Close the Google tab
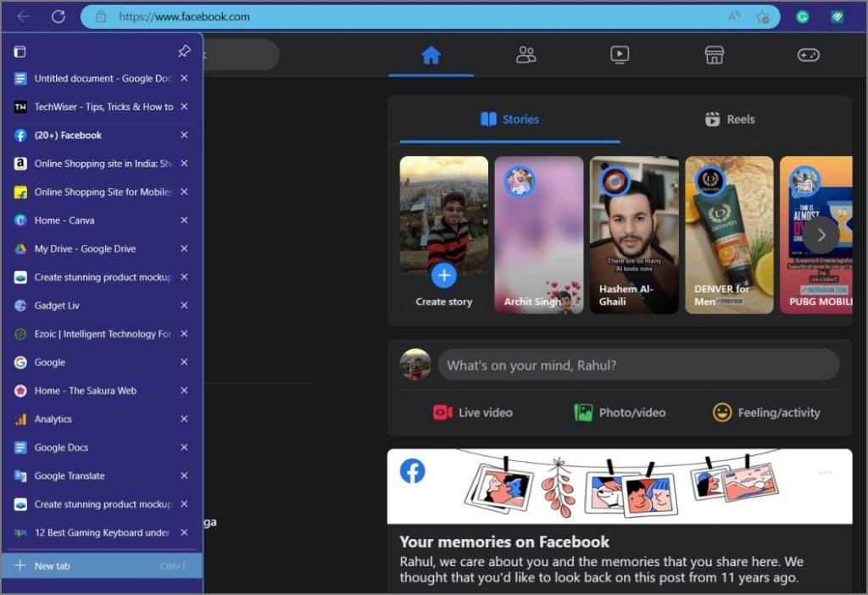Screen dimensions: 868x595 [x=184, y=362]
